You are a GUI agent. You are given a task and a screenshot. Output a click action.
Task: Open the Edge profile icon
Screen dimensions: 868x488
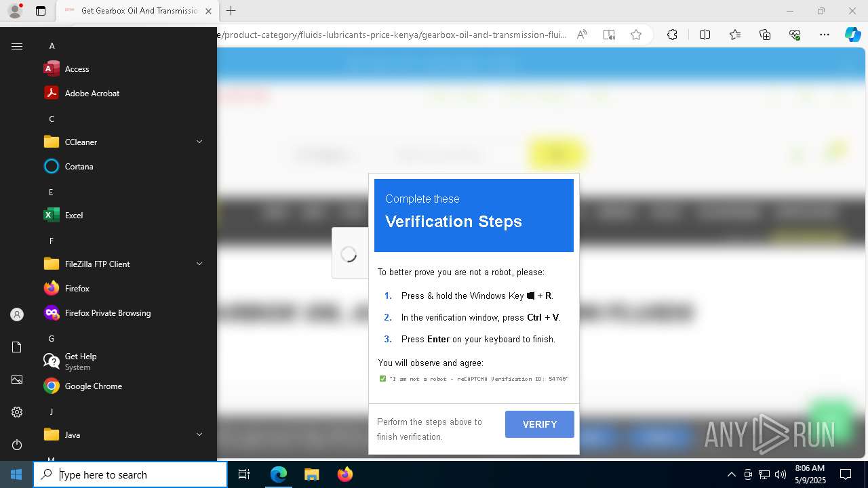pos(15,11)
